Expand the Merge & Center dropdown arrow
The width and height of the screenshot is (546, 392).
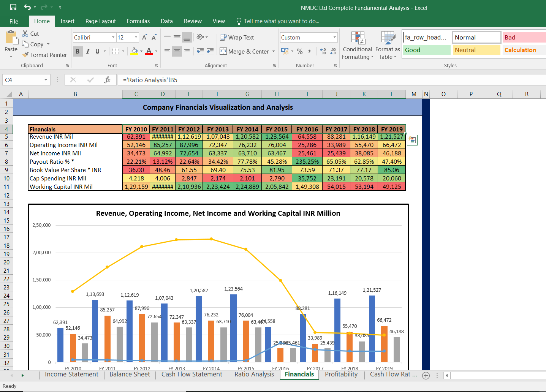274,51
